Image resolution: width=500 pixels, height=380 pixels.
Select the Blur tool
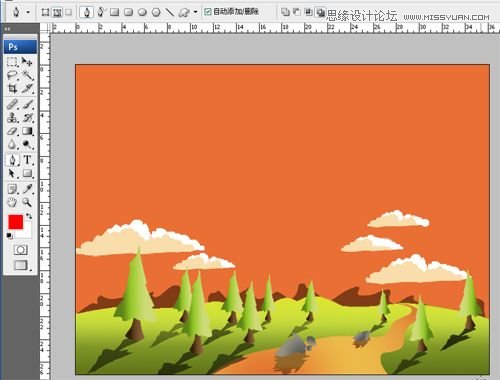click(12, 145)
